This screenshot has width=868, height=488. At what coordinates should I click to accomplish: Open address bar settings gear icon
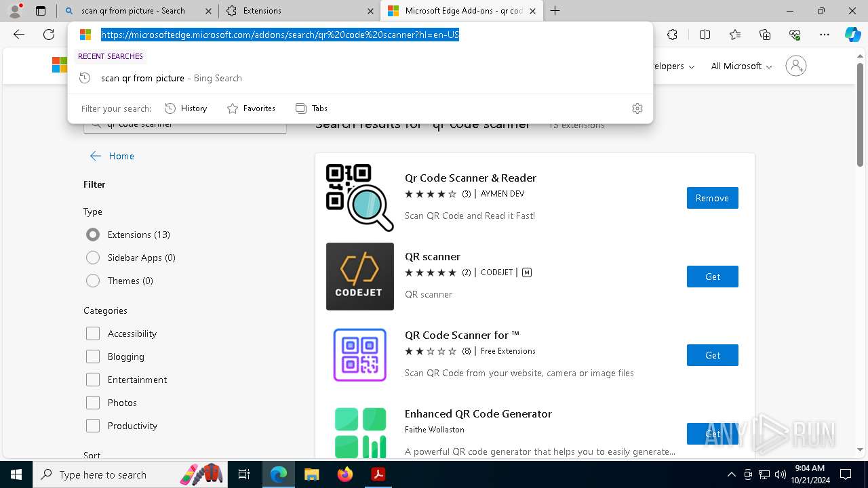click(x=637, y=108)
